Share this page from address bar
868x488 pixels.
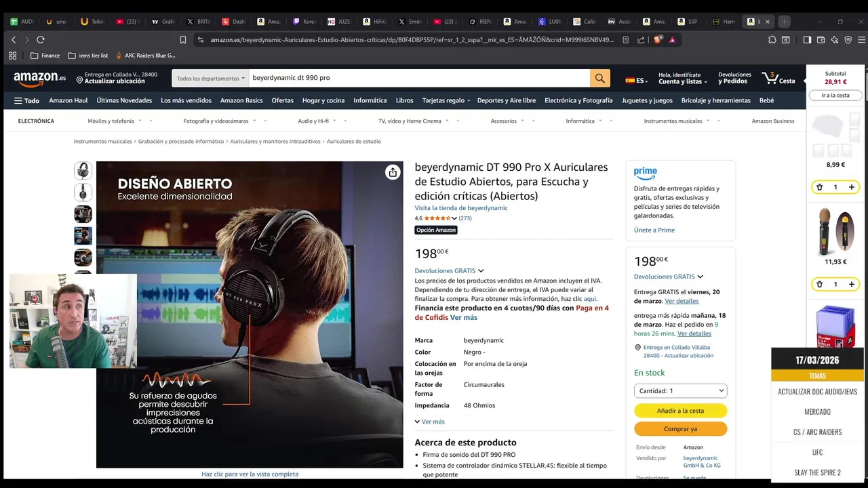[x=641, y=40]
